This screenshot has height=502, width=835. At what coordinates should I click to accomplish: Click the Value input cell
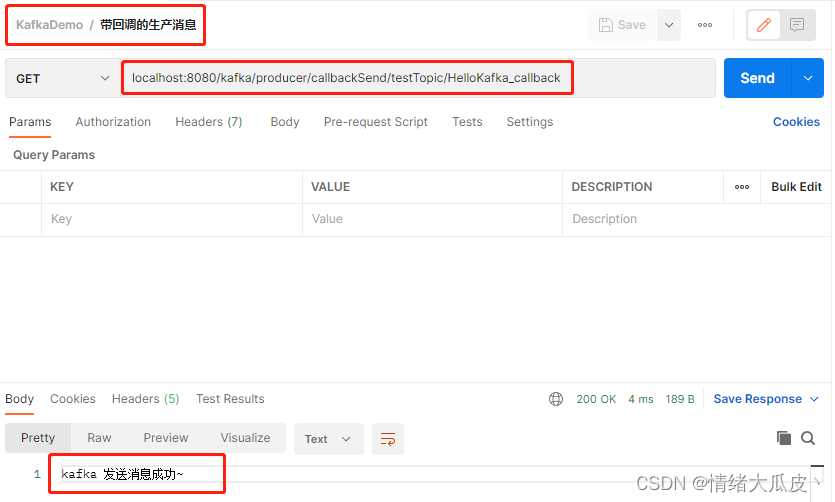coord(432,219)
